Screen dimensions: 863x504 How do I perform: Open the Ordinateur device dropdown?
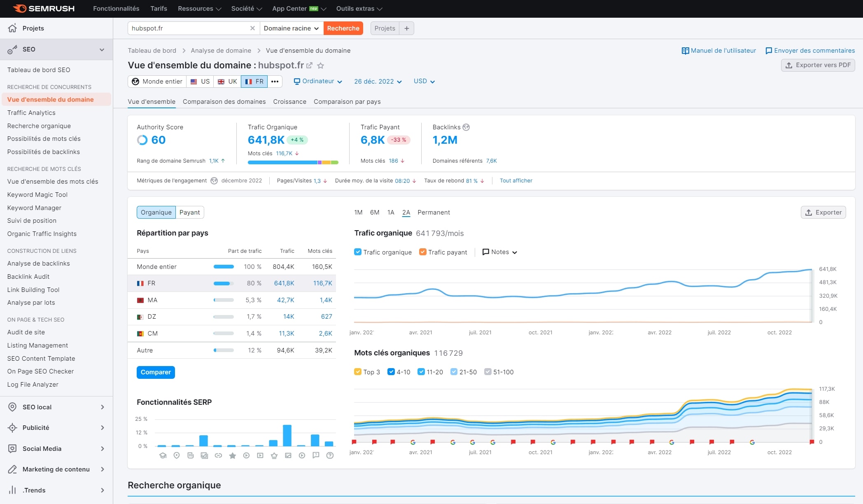(x=317, y=82)
